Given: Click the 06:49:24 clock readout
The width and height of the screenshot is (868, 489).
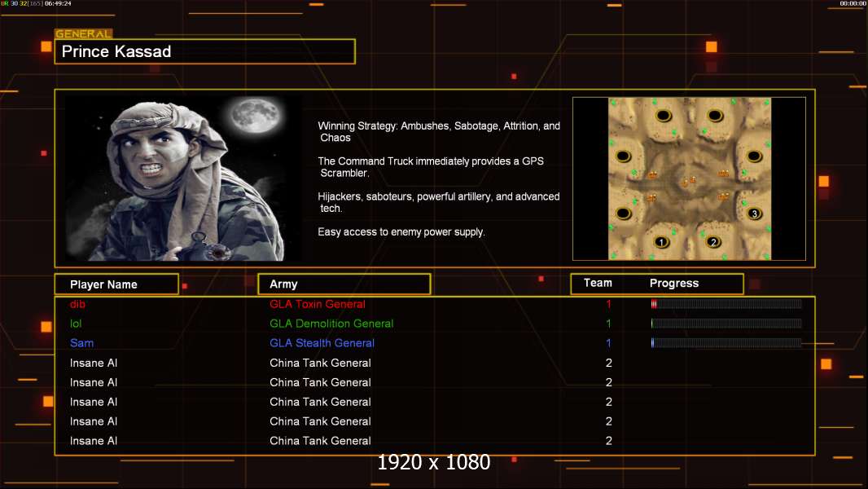Looking at the screenshot, I should (x=58, y=3).
